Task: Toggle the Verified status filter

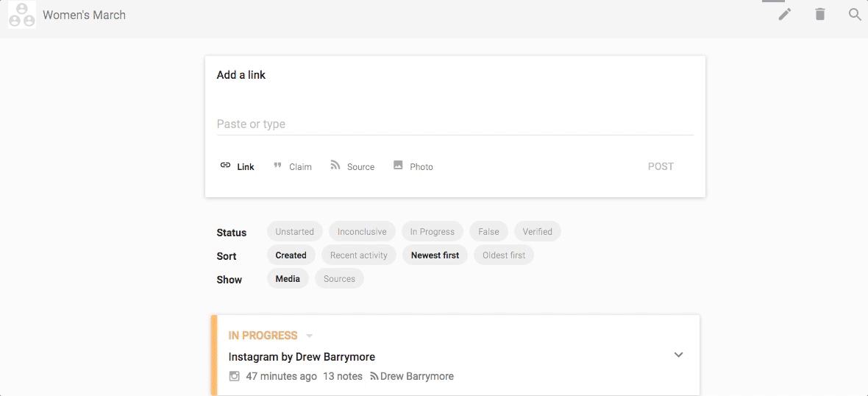Action: (538, 232)
